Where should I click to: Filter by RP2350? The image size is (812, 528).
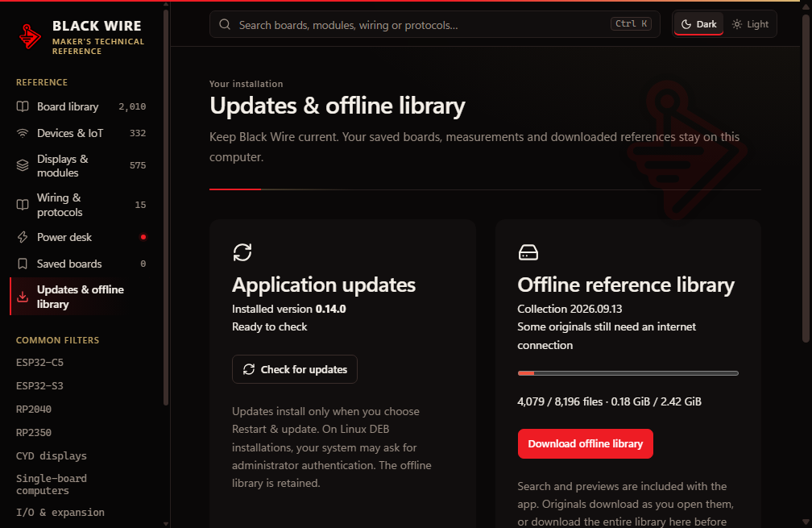pos(34,432)
